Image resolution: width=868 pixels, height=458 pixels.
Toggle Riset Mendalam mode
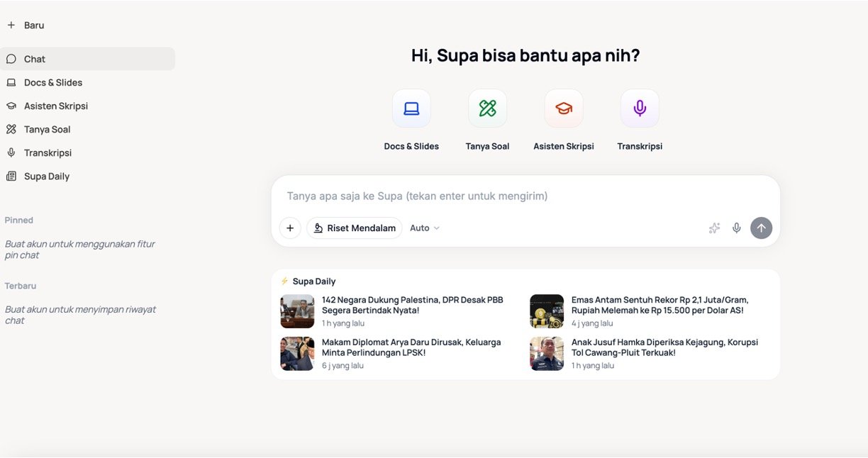(355, 228)
